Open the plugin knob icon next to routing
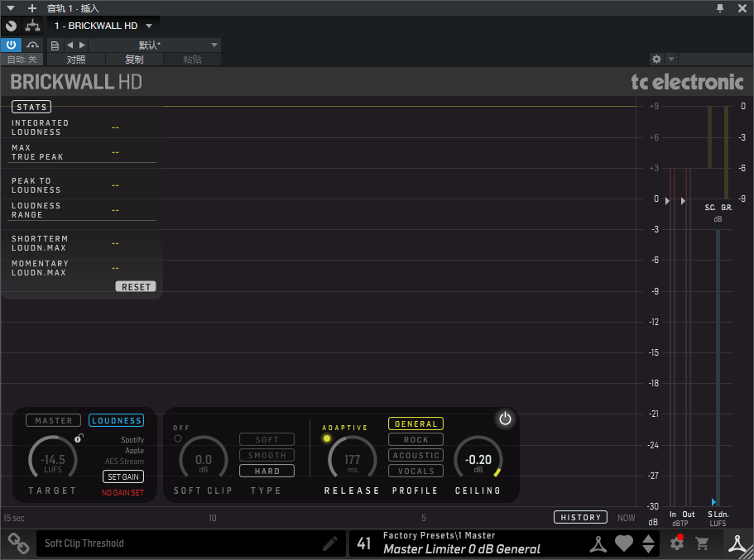This screenshot has width=754, height=560. (11, 26)
